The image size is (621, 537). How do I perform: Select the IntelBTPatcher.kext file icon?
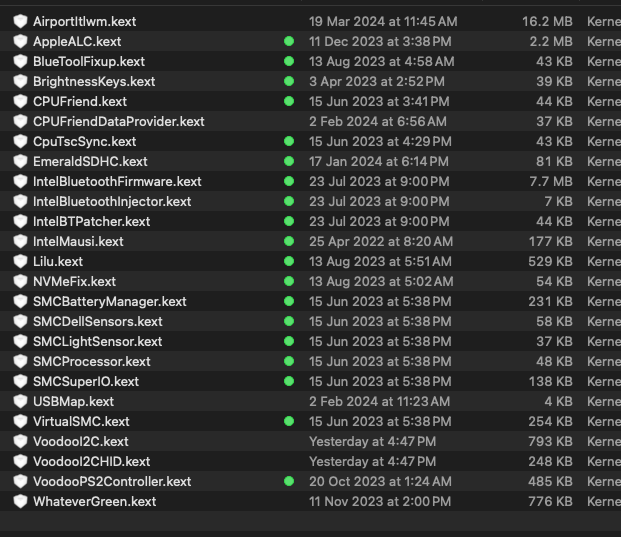coord(20,221)
